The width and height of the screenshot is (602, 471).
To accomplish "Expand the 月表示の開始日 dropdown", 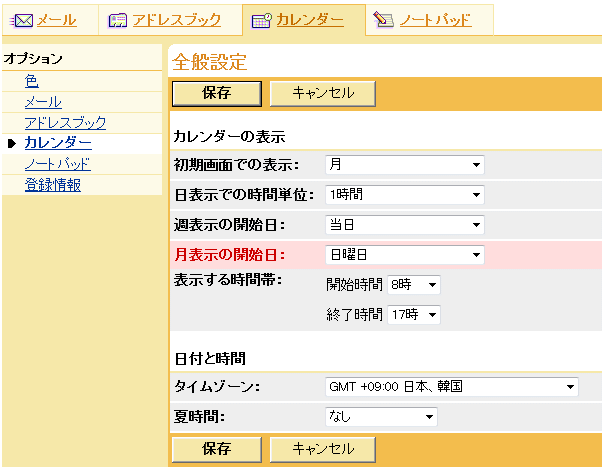I will pyautogui.click(x=404, y=255).
